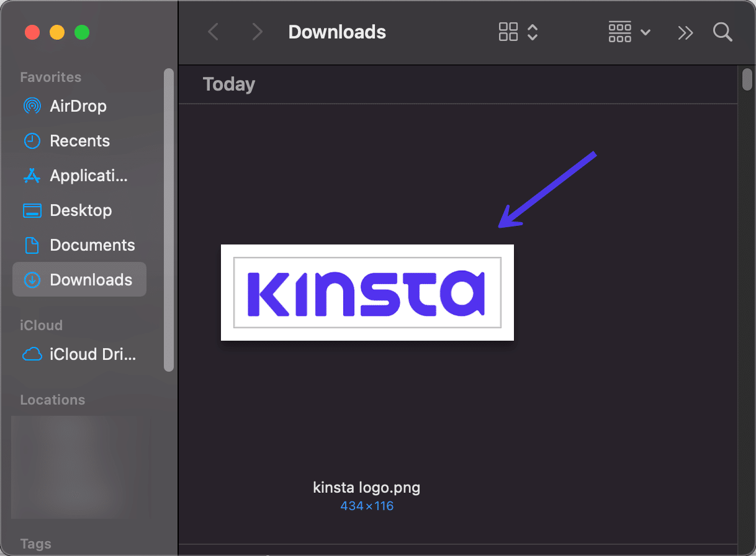Go forward with the right chevron
The image size is (756, 556).
257,32
